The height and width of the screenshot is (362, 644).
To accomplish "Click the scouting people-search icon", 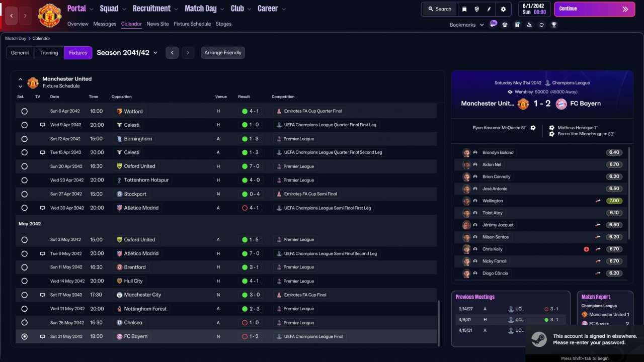I will click(x=529, y=25).
